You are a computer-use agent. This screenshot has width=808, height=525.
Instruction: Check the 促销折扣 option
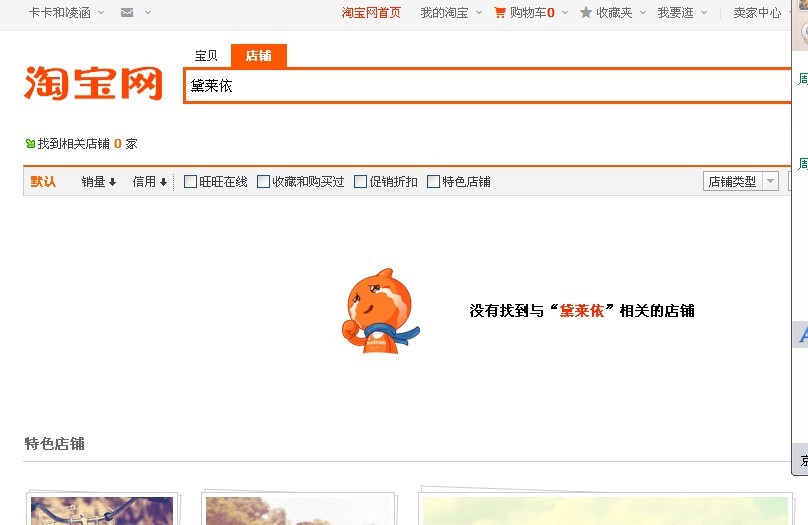(360, 181)
